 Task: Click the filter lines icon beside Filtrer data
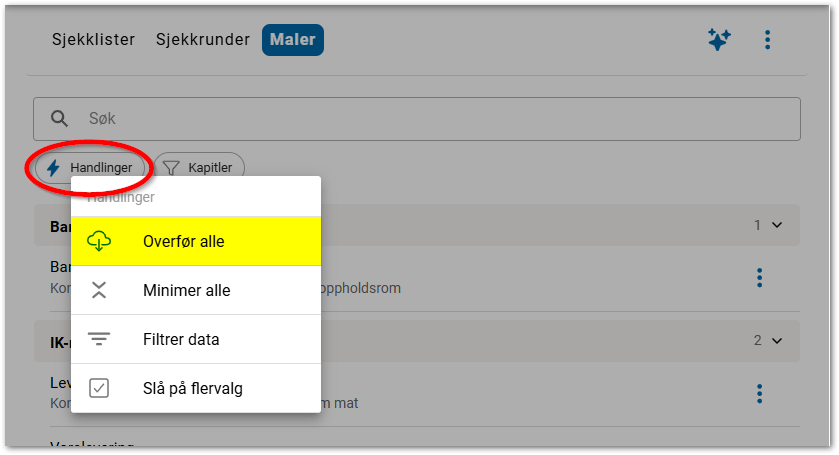pyautogui.click(x=99, y=339)
